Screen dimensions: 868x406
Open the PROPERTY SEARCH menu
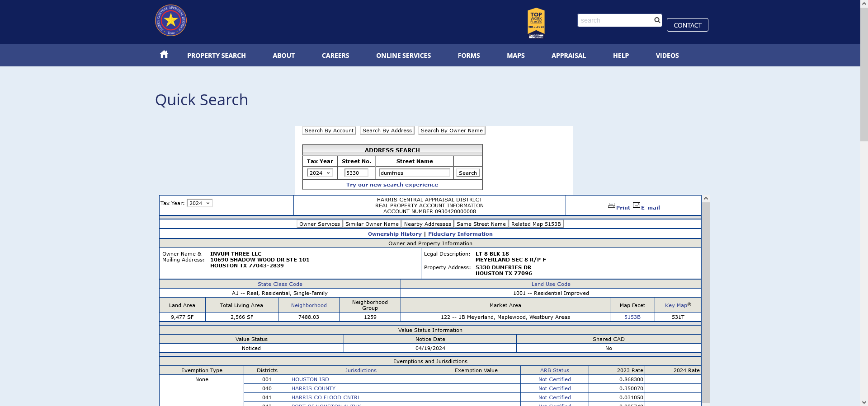tap(217, 56)
